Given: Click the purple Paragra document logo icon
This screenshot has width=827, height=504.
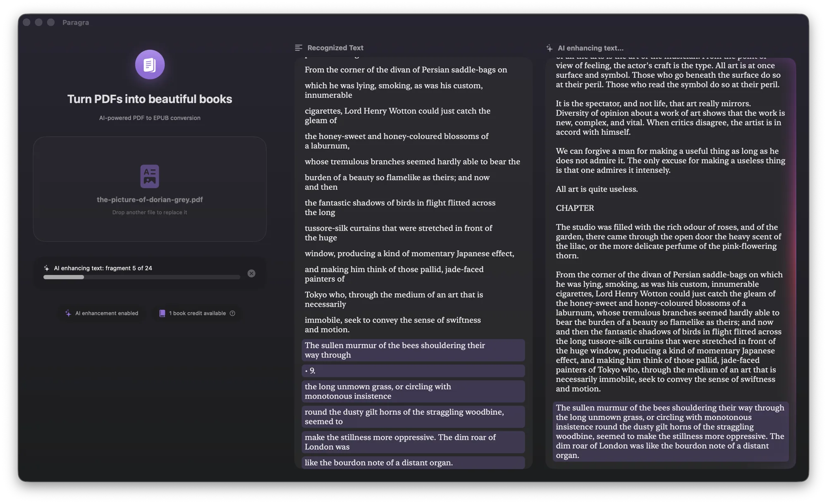Looking at the screenshot, I should coord(150,64).
